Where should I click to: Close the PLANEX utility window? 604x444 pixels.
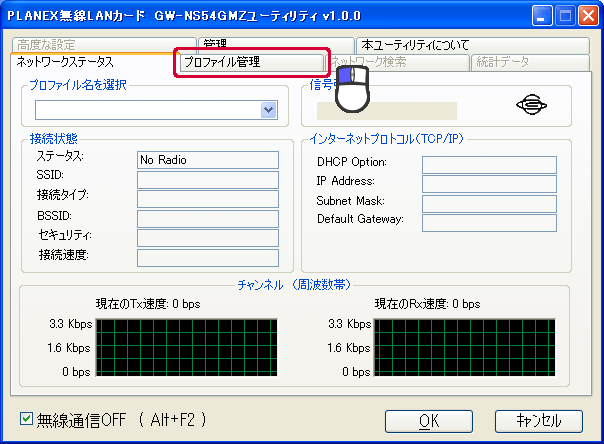[x=589, y=16]
